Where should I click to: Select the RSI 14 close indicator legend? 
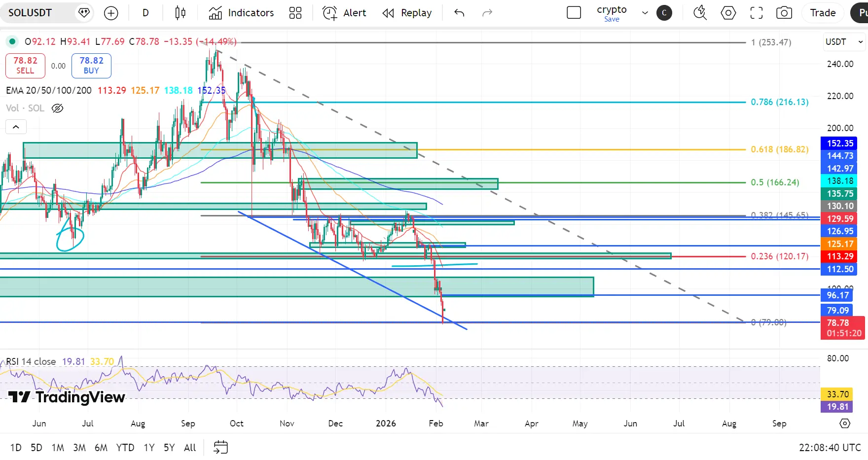pyautogui.click(x=31, y=361)
